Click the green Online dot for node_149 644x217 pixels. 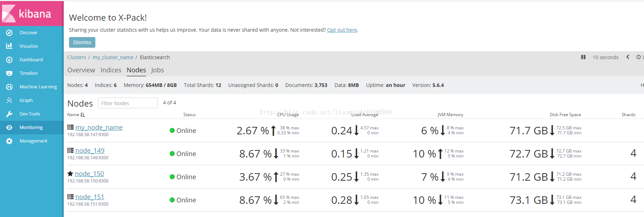(172, 154)
